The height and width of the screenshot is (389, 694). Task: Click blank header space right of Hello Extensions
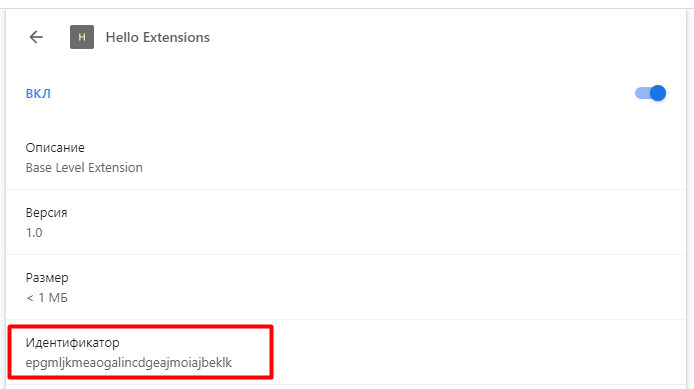point(443,37)
